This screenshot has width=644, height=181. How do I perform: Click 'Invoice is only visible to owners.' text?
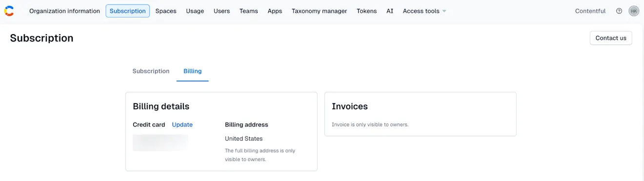[x=370, y=125]
